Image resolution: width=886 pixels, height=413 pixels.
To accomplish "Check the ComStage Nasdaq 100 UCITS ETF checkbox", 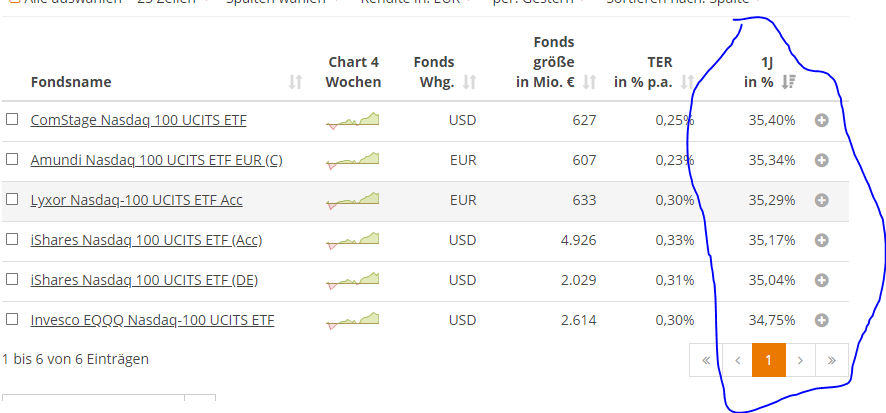I will tap(12, 120).
